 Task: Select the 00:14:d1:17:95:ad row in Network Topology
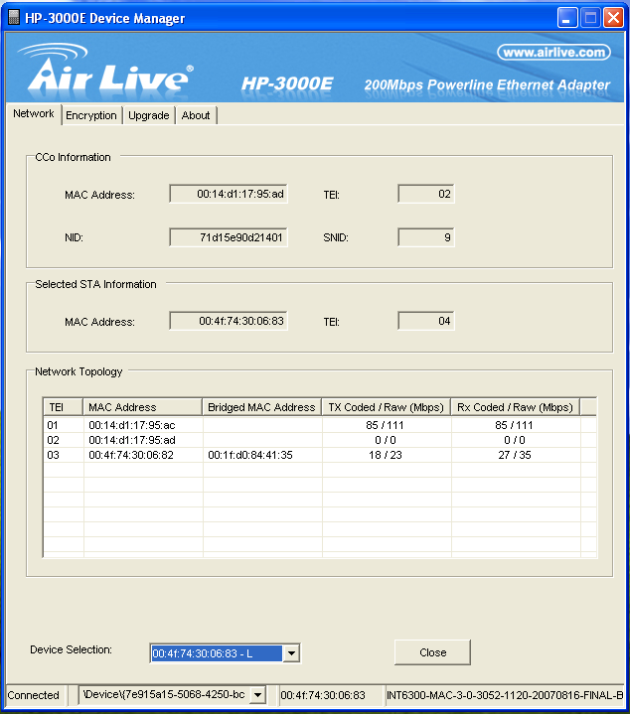pos(320,440)
